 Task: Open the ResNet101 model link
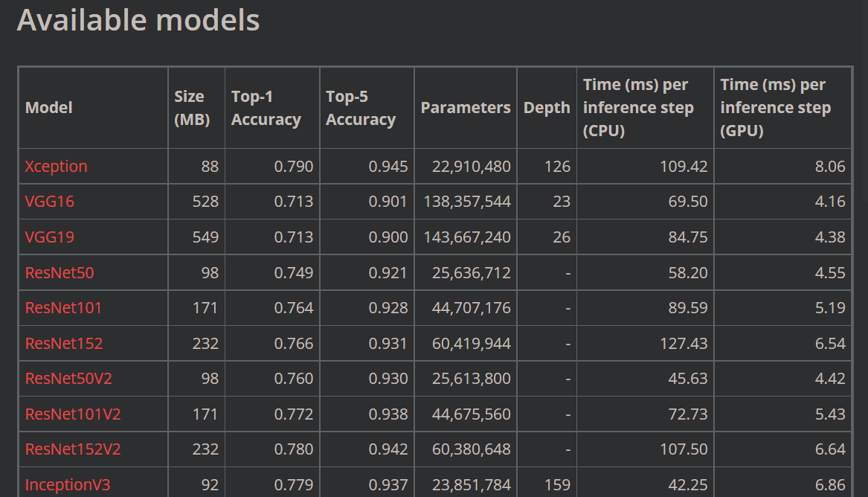[x=65, y=307]
